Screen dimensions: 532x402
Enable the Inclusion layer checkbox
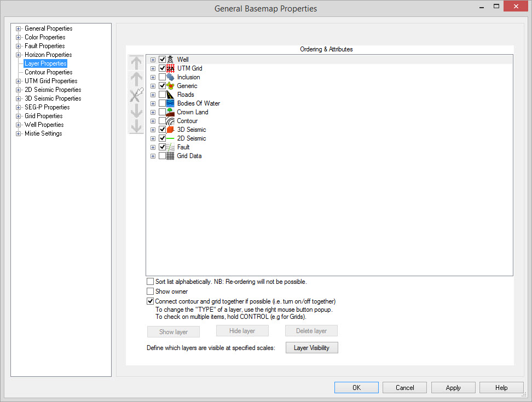[162, 77]
